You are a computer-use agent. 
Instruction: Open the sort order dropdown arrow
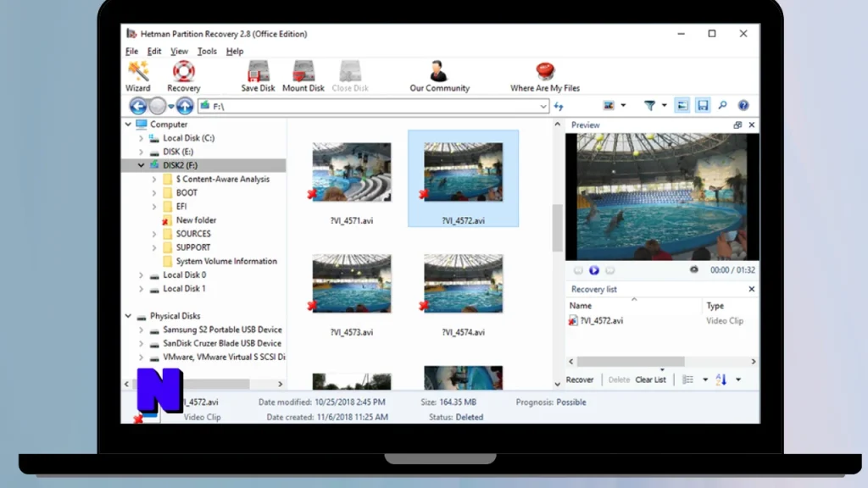738,380
